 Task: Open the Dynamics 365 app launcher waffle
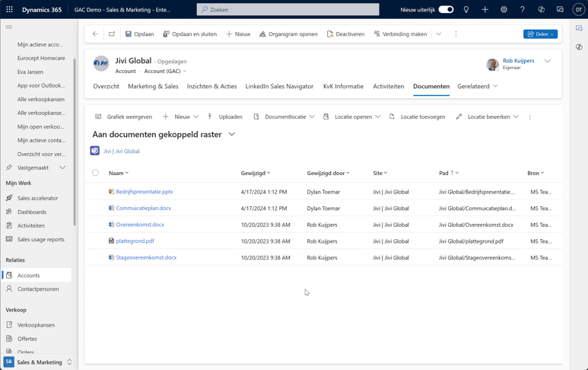click(10, 9)
